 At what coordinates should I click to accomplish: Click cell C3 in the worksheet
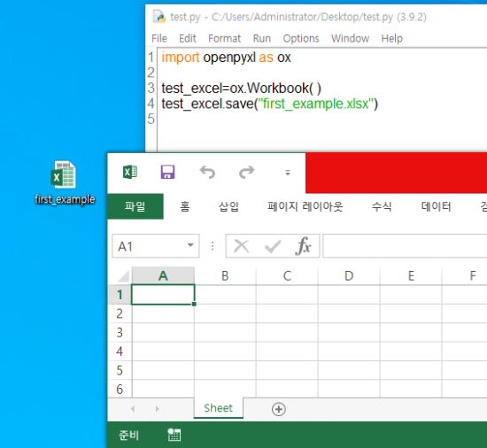[x=287, y=333]
